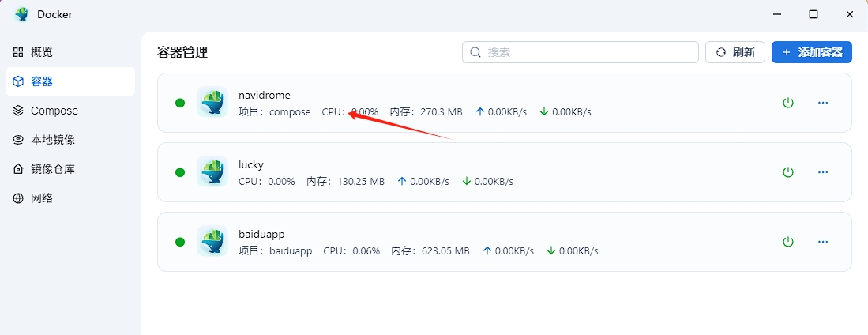The width and height of the screenshot is (868, 335).
Task: Toggle power for the lucky container
Action: pyautogui.click(x=787, y=172)
